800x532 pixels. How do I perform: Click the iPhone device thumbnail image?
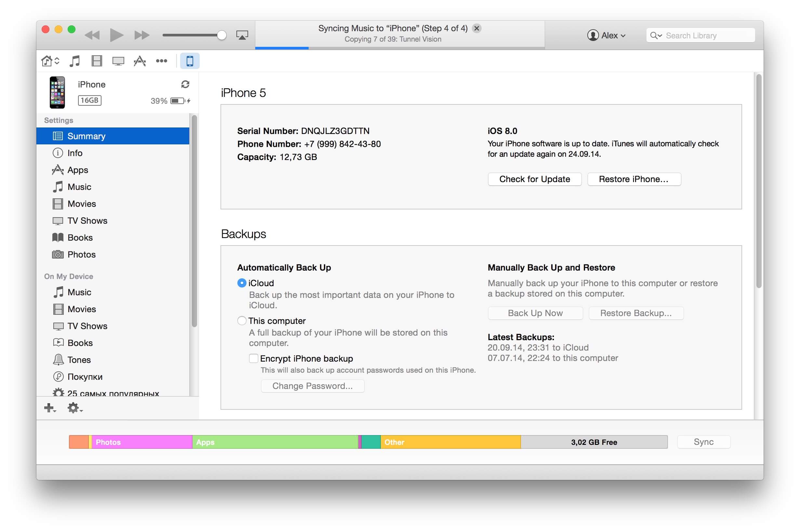(x=57, y=92)
